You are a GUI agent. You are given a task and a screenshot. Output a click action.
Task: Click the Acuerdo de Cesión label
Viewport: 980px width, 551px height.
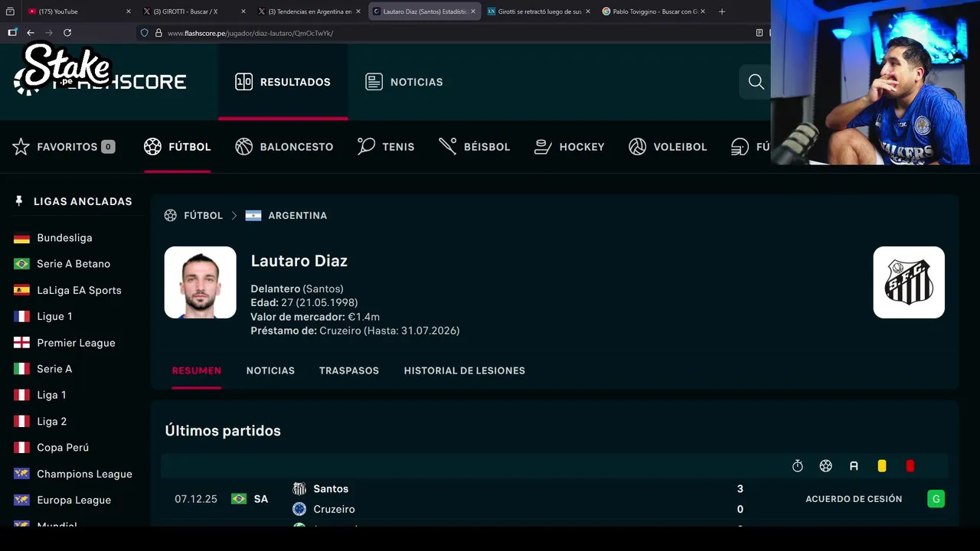(x=854, y=499)
